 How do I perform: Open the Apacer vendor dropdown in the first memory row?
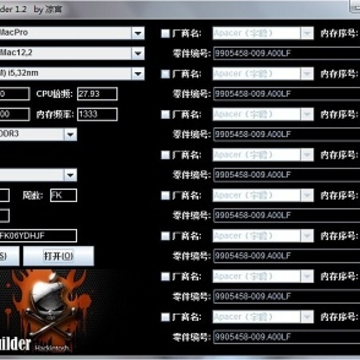(x=263, y=33)
